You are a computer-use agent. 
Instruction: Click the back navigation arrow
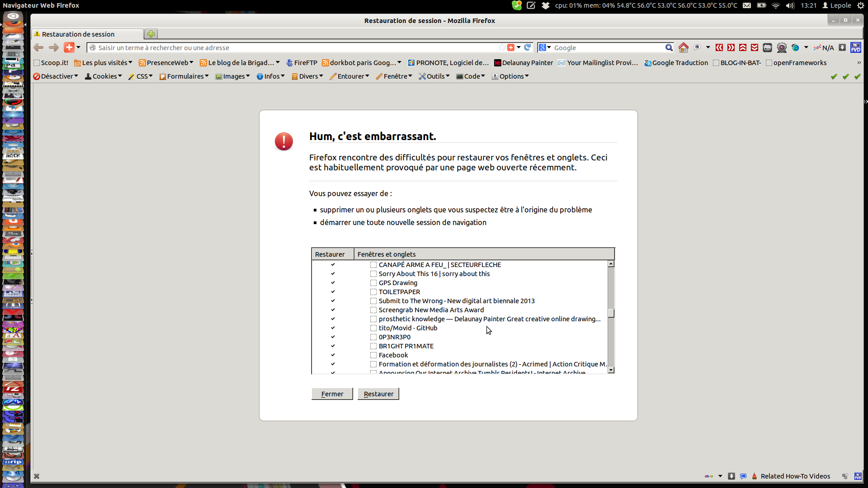click(38, 47)
